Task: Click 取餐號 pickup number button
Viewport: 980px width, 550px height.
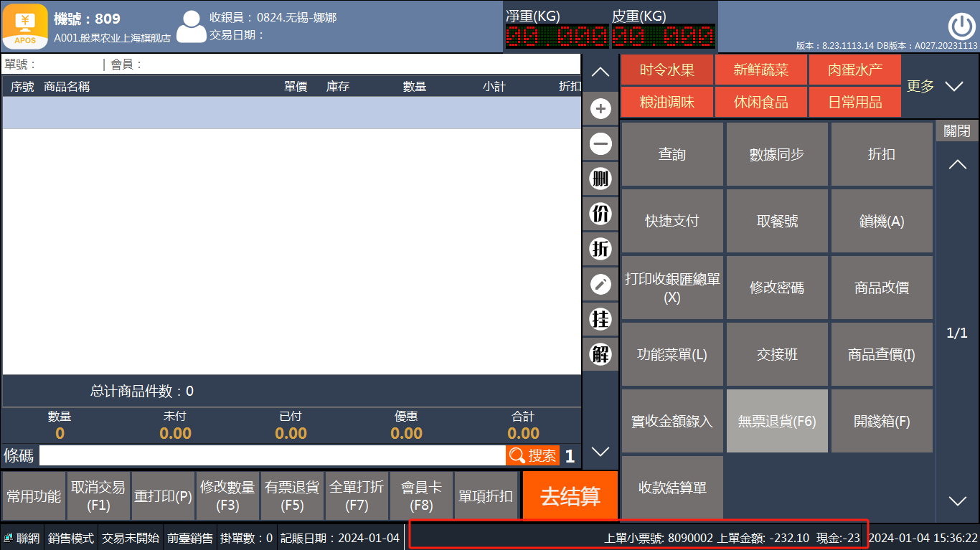Action: (777, 221)
